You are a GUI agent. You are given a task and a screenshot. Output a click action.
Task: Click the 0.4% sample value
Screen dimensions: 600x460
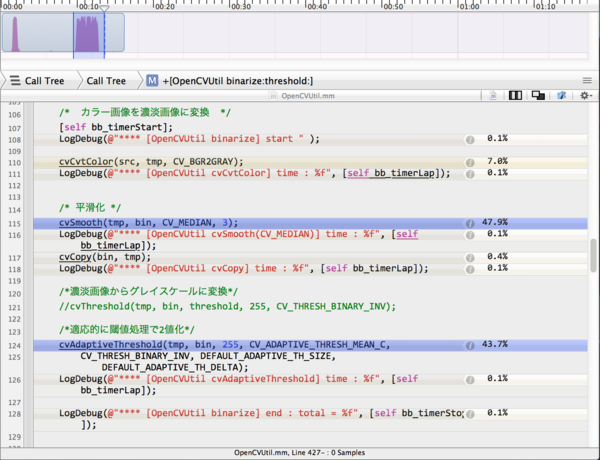pyautogui.click(x=497, y=256)
